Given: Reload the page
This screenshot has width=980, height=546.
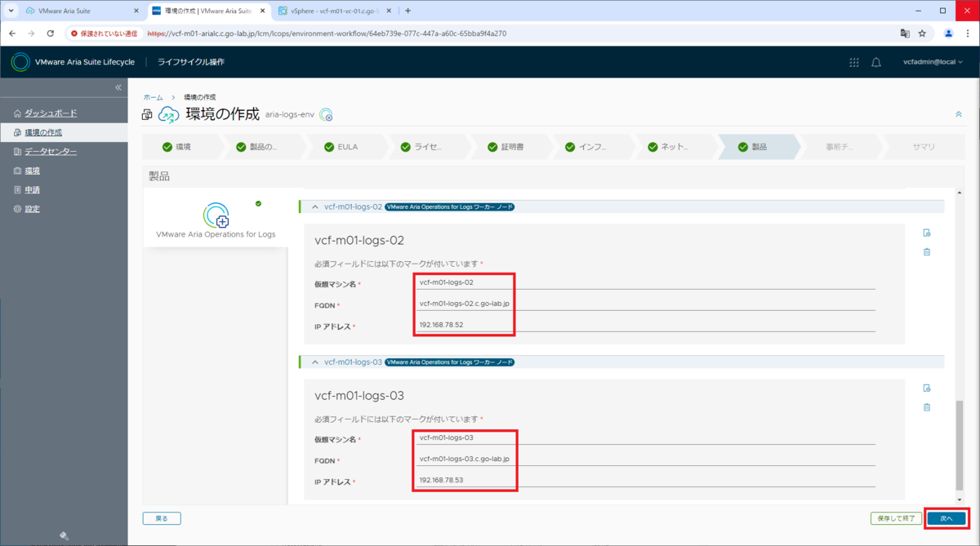Looking at the screenshot, I should [51, 33].
